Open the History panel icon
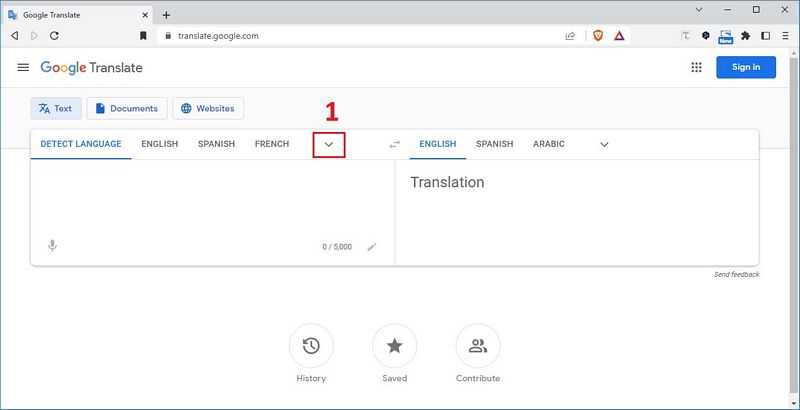The width and height of the screenshot is (800, 410). [x=311, y=346]
